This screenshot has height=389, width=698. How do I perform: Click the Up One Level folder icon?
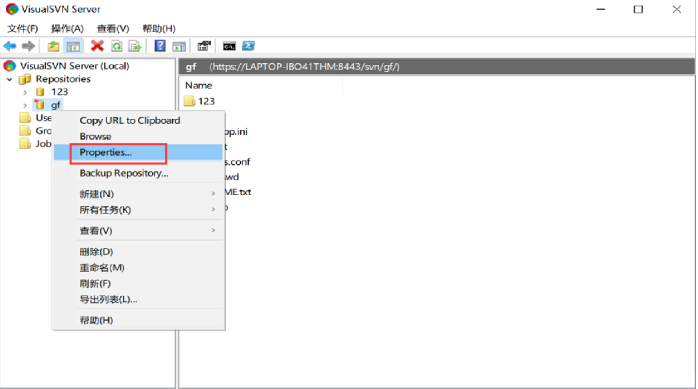click(x=53, y=46)
